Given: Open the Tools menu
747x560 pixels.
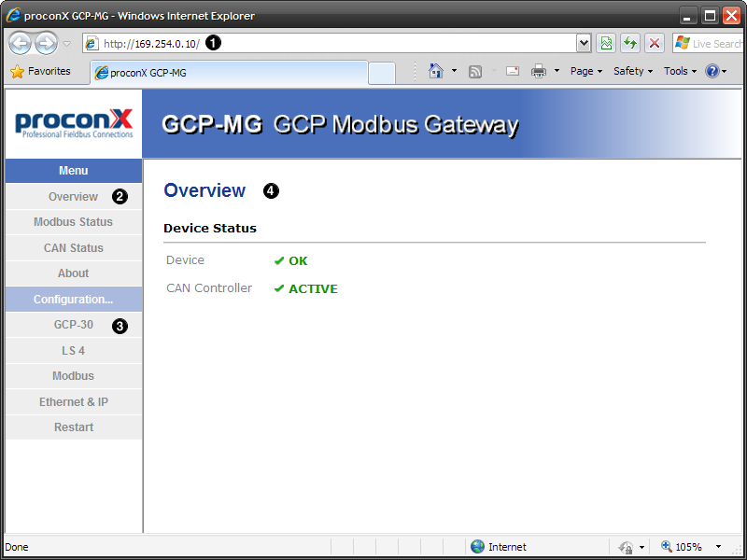Looking at the screenshot, I should 681,71.
